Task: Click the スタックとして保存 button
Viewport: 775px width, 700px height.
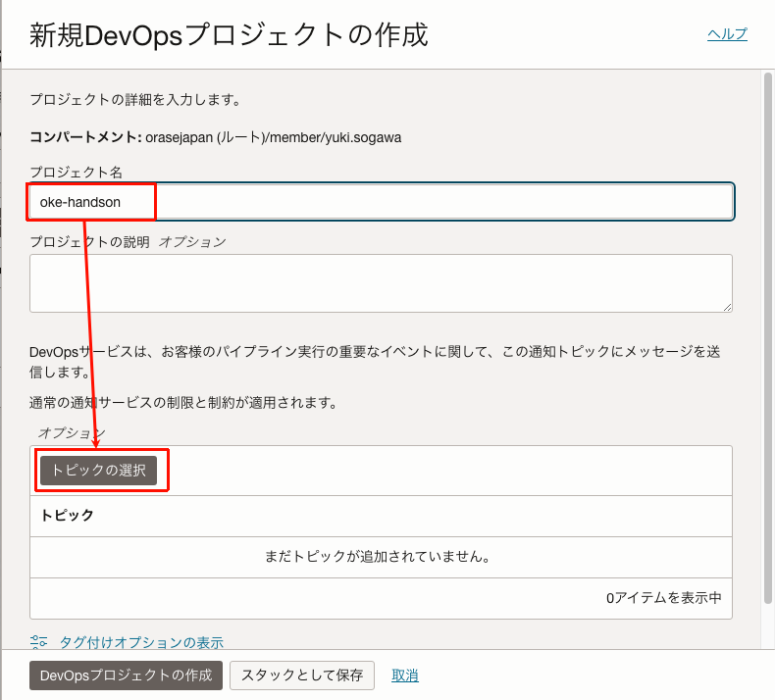Action: point(302,675)
